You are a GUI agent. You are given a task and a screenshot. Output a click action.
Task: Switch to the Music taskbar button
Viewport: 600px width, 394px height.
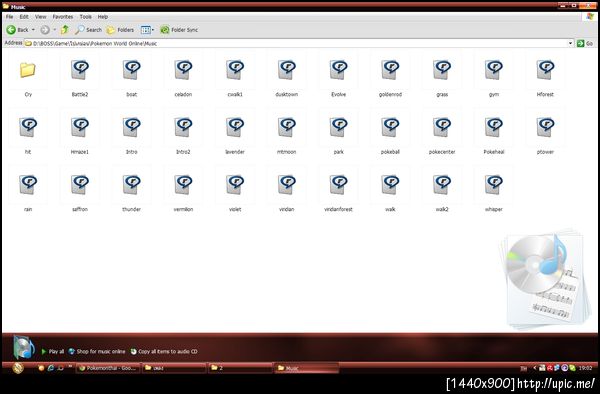click(306, 368)
